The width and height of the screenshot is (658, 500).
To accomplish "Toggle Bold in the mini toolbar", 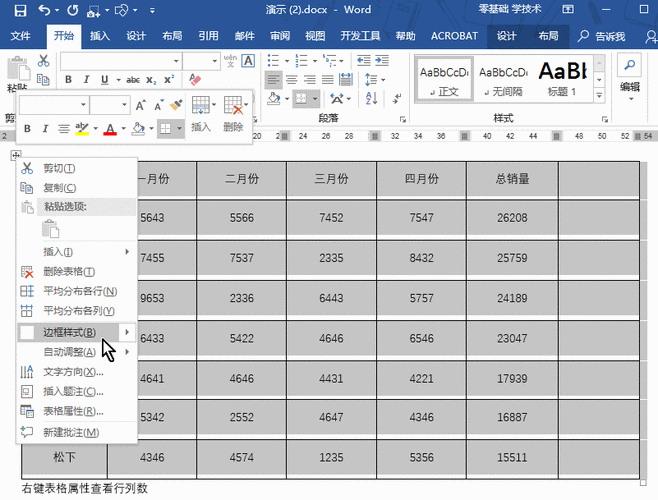I will 27,128.
